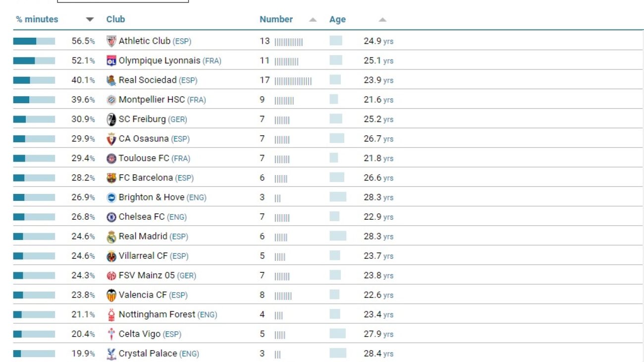Image resolution: width=644 pixels, height=362 pixels.
Task: Click the FC Barcelona crest icon
Action: [111, 178]
